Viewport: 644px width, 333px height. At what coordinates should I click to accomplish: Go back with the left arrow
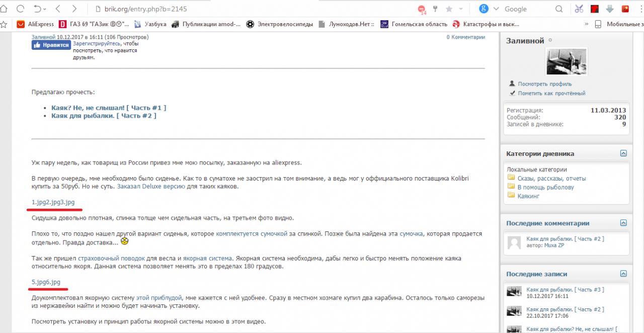coord(58,9)
